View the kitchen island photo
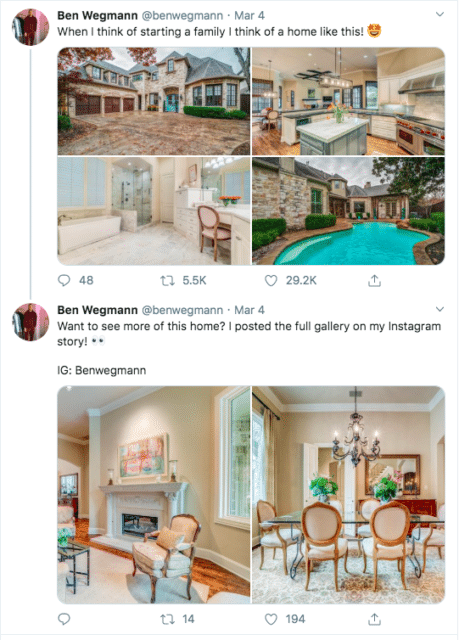Image resolution: width=459 pixels, height=640 pixels. pos(348,101)
